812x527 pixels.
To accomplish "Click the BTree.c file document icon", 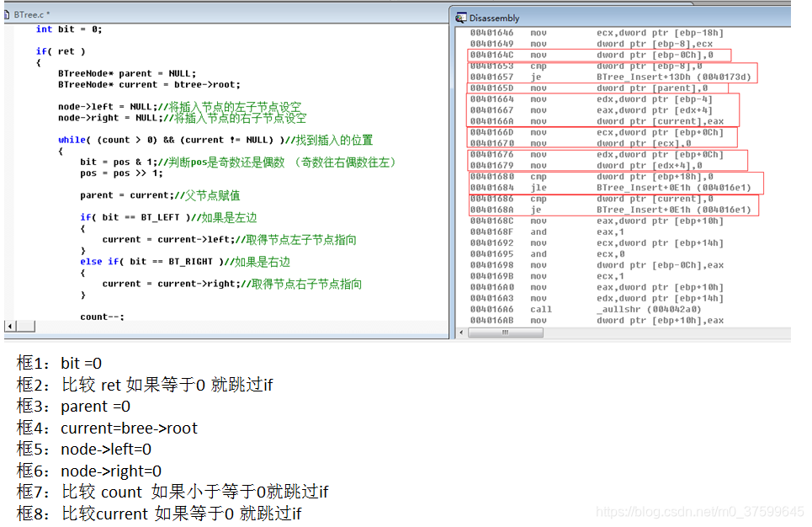I will pos(8,14).
